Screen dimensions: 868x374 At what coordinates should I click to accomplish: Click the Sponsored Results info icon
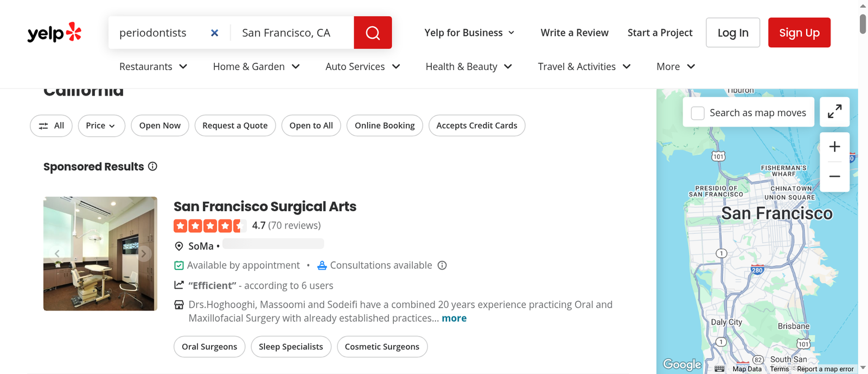pos(153,166)
